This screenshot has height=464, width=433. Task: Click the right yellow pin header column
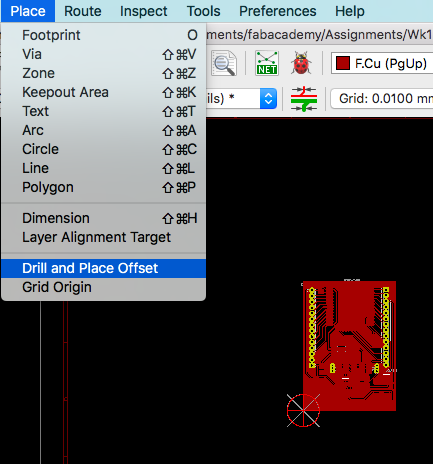coord(386,327)
